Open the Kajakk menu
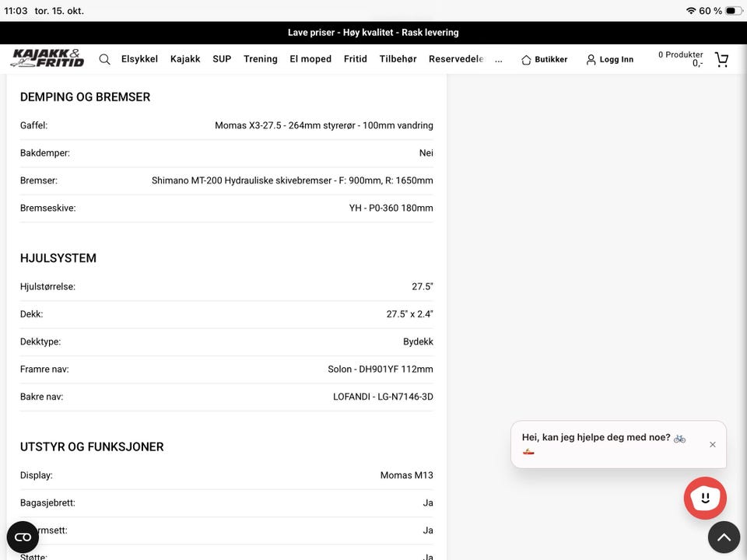The width and height of the screenshot is (747, 560). pos(185,59)
